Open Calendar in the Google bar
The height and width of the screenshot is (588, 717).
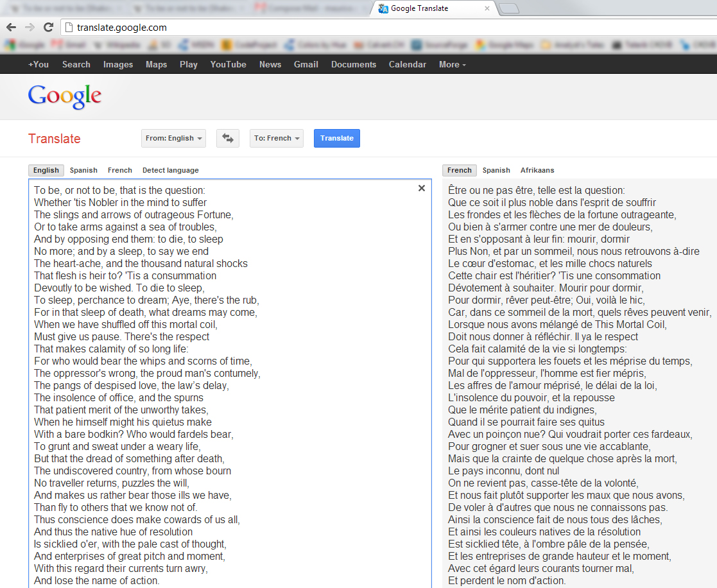[x=408, y=64]
